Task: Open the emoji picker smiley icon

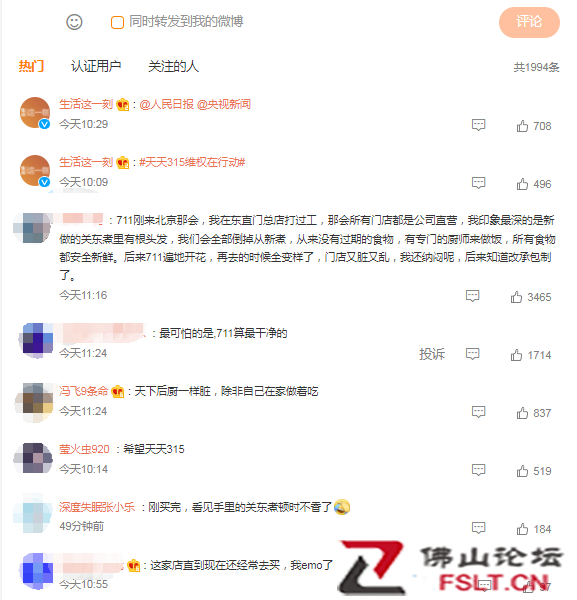Action: tap(74, 22)
